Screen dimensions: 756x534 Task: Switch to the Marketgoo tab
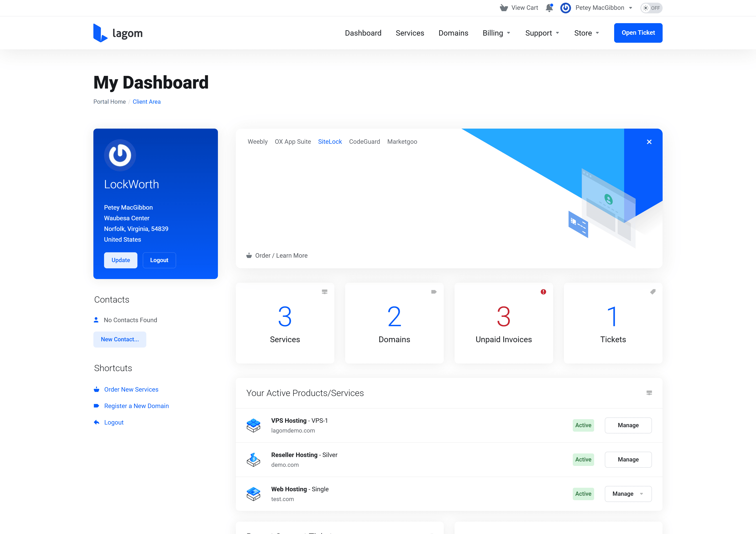(402, 142)
